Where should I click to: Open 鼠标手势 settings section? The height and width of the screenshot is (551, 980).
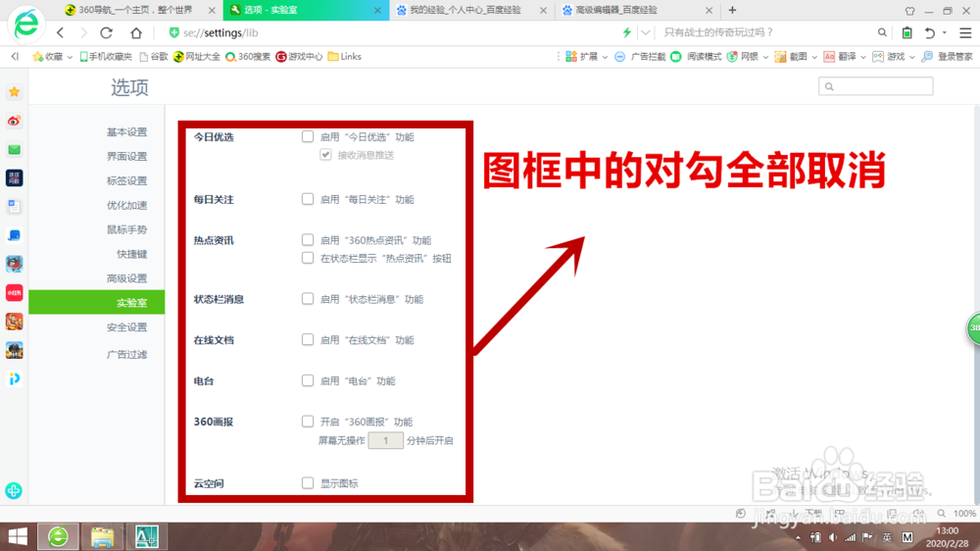point(126,229)
